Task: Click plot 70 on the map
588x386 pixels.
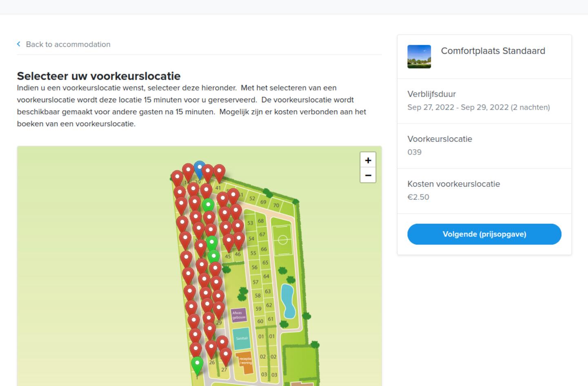Action: click(x=276, y=205)
